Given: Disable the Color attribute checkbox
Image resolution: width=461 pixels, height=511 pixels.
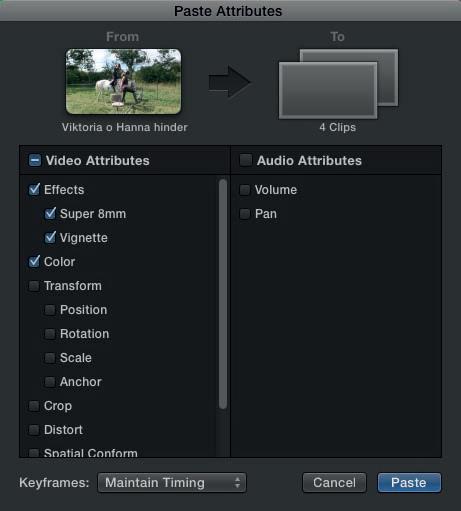Looking at the screenshot, I should [34, 262].
